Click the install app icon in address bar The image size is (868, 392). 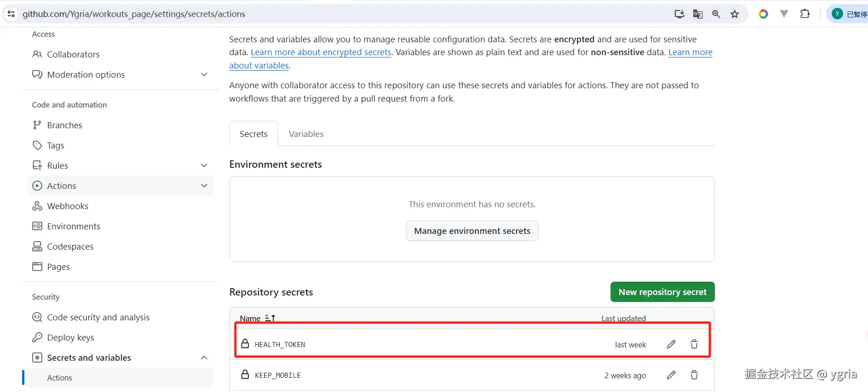pyautogui.click(x=679, y=14)
